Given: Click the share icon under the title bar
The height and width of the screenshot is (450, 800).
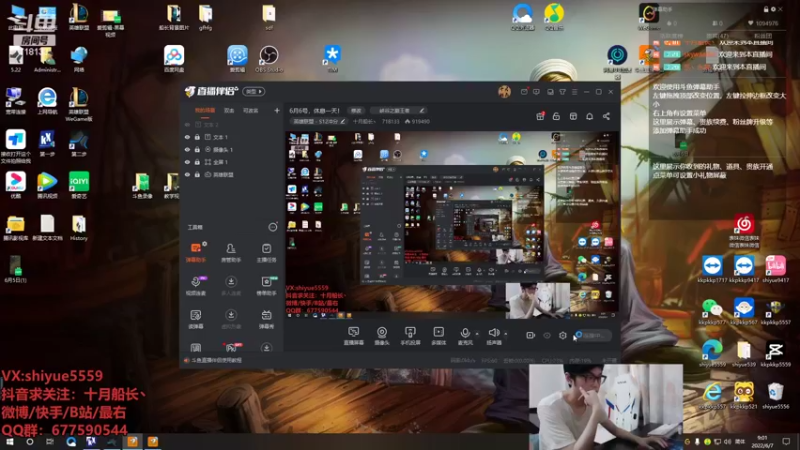Looking at the screenshot, I should pyautogui.click(x=606, y=116).
